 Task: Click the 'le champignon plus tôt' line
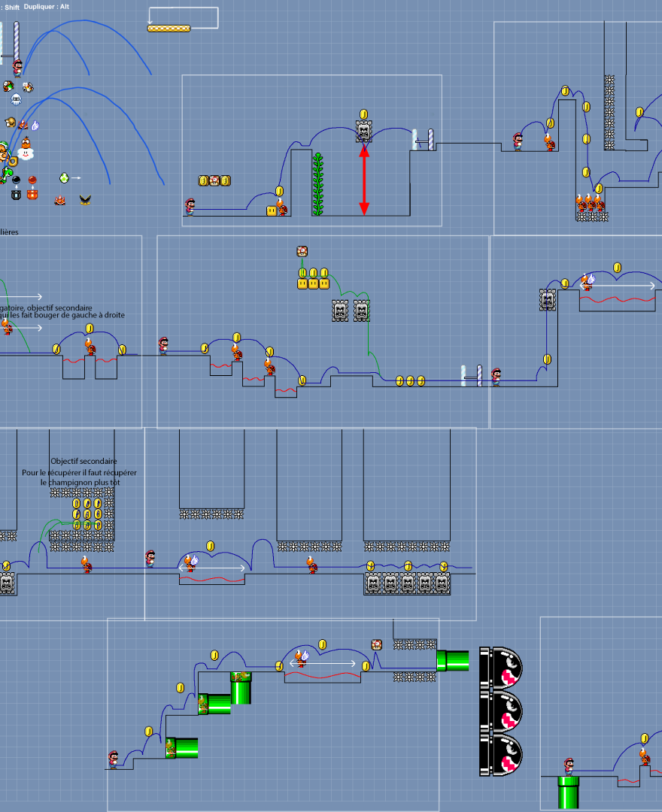tap(80, 482)
